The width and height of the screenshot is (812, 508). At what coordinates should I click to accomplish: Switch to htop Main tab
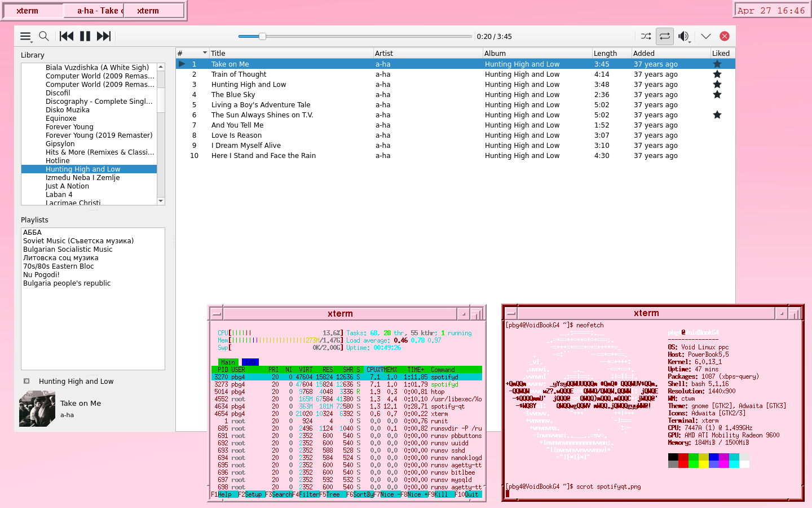point(228,362)
